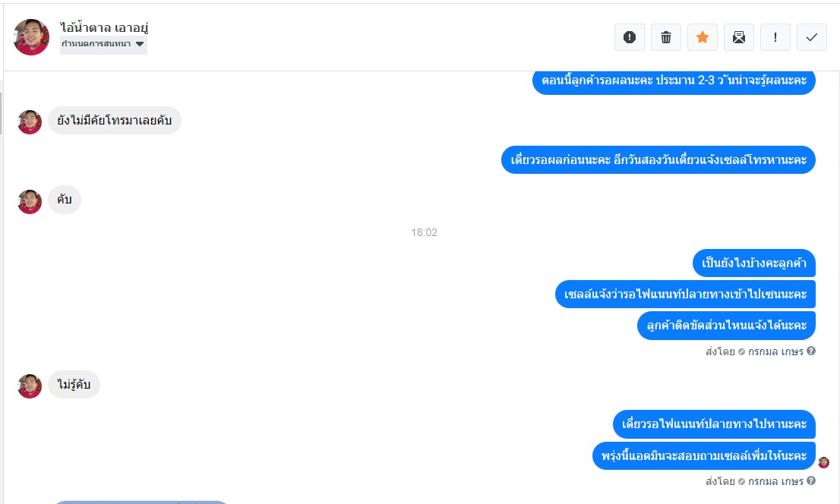Mark conversation done with checkmark icon
840x504 pixels.
click(812, 37)
